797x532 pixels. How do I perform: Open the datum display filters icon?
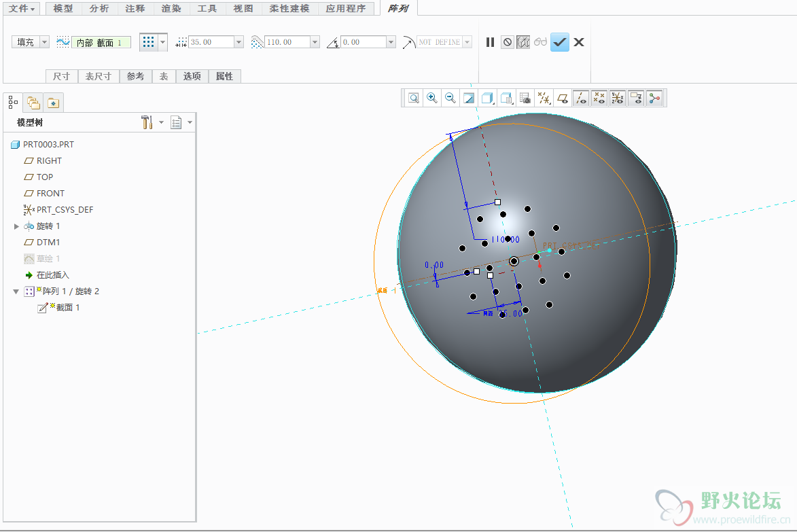[544, 98]
